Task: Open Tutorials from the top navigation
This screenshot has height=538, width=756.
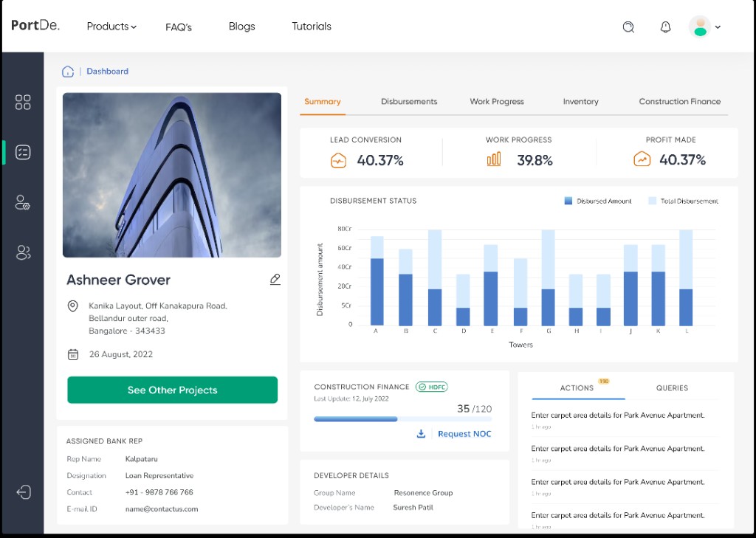Action: (x=312, y=27)
